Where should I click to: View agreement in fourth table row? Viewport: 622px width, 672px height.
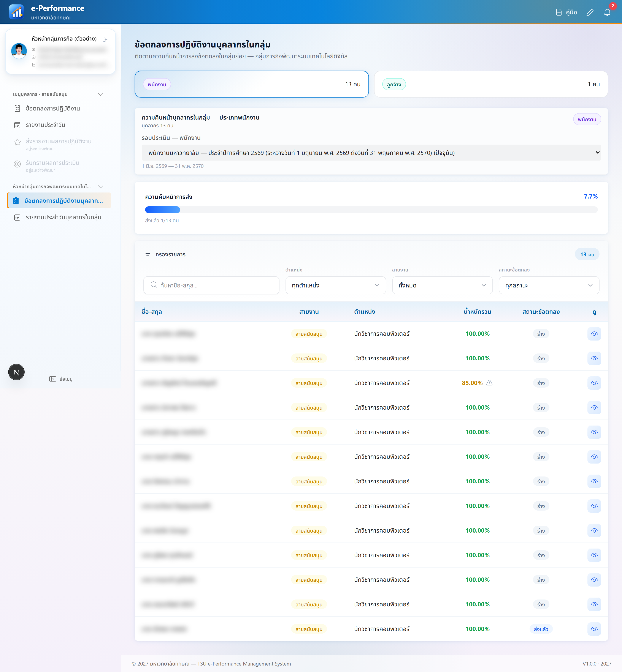(x=594, y=407)
